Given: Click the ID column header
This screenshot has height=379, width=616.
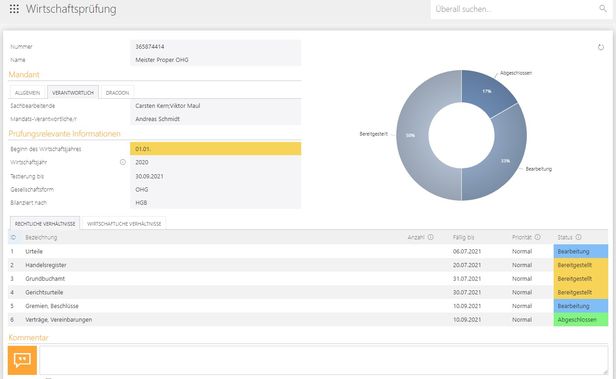Looking at the screenshot, I should pos(13,237).
